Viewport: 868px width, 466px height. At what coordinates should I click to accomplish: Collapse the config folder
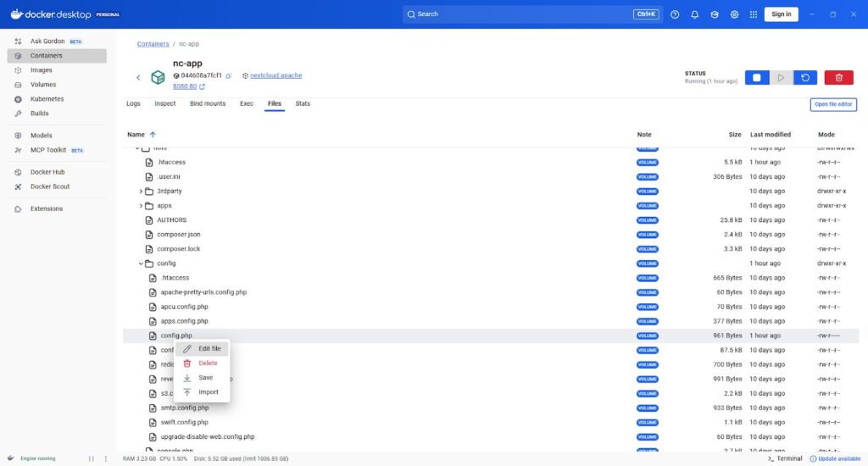[141, 264]
